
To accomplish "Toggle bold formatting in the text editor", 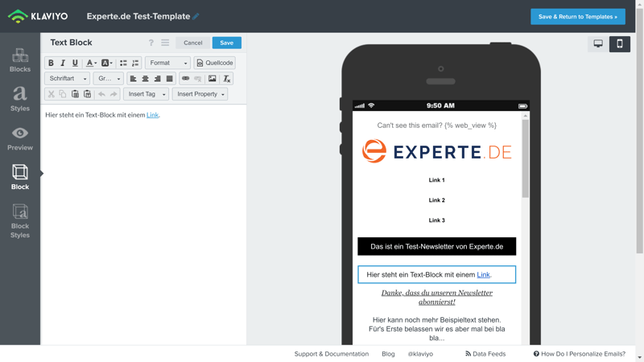I will [x=51, y=63].
